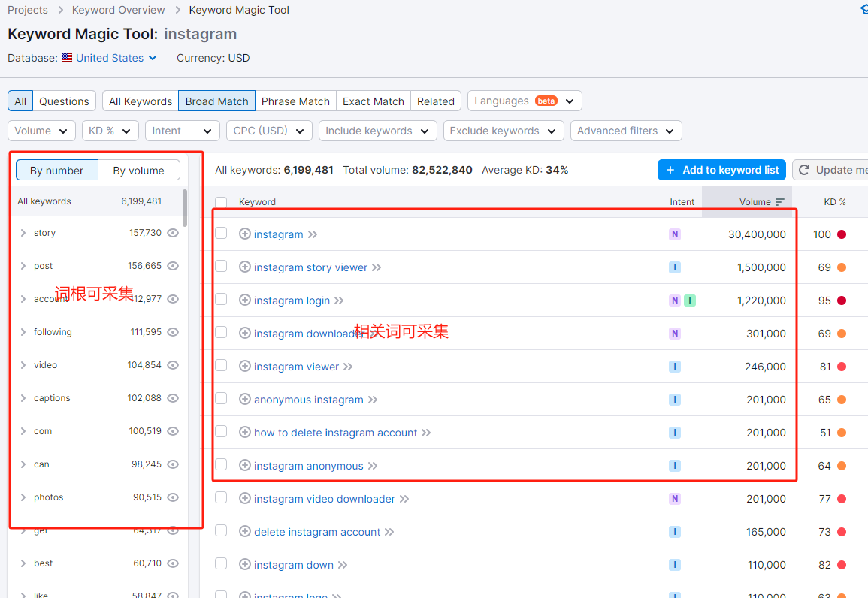Viewport: 868px width, 598px height.
Task: Click the I intent badge for instagram story viewer
Action: click(674, 267)
